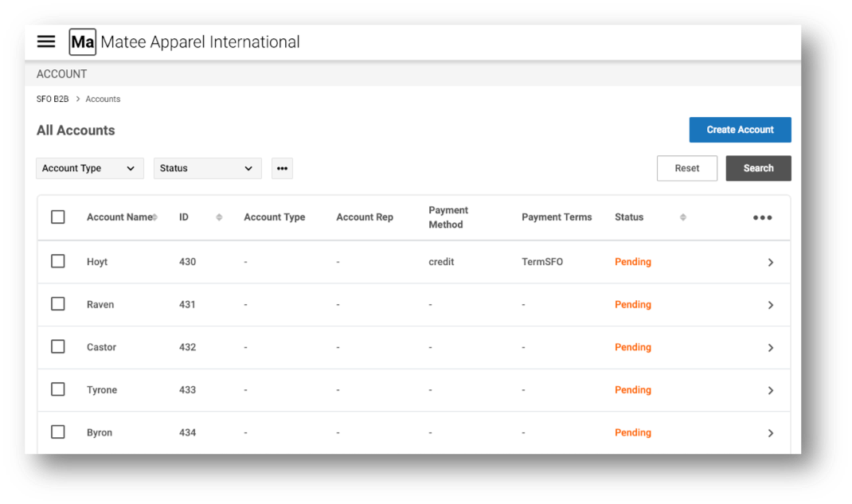The image size is (852, 504).
Task: Open Hoyt account details arrow
Action: pos(770,262)
